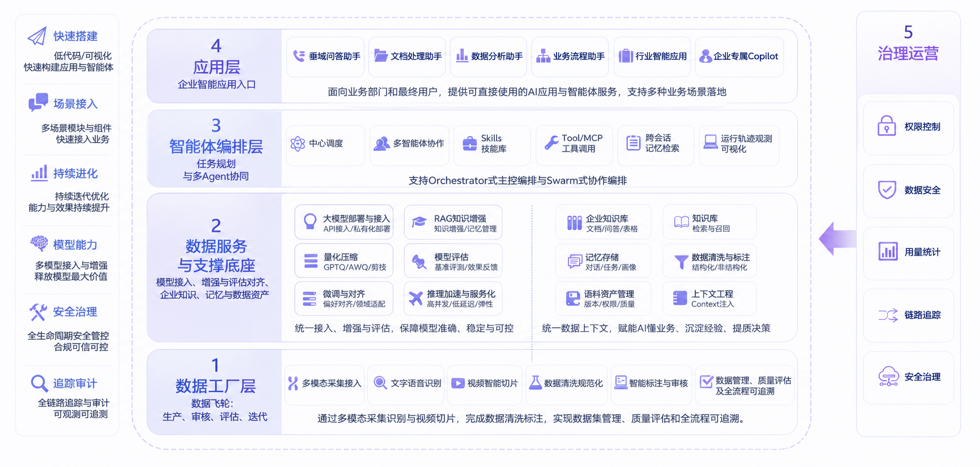980x467 pixels.
Task: Click the lock icon of 权限控制
Action: click(887, 126)
